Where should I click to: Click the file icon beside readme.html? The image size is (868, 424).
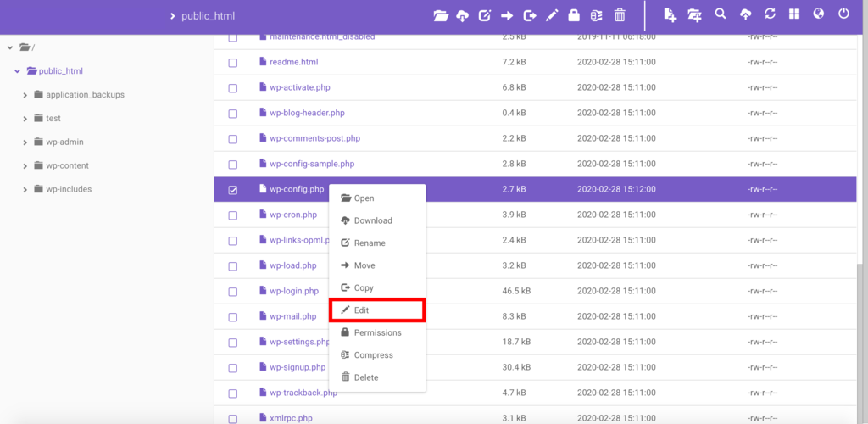[263, 62]
